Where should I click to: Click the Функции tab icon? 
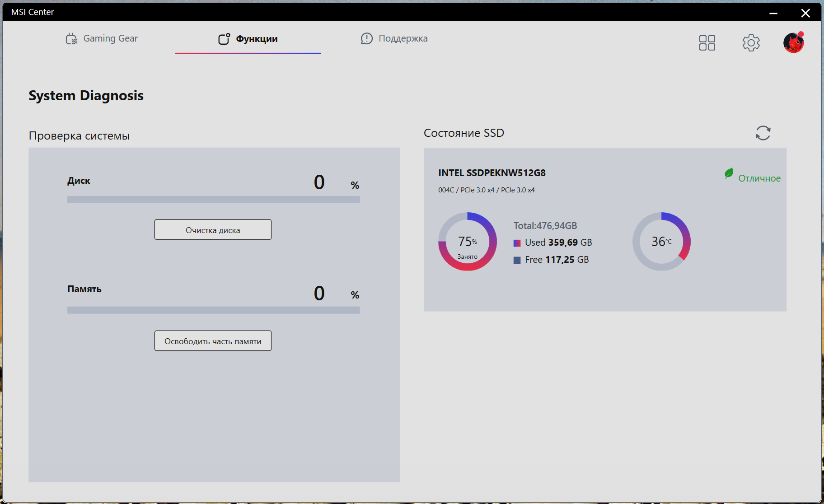[x=224, y=39]
